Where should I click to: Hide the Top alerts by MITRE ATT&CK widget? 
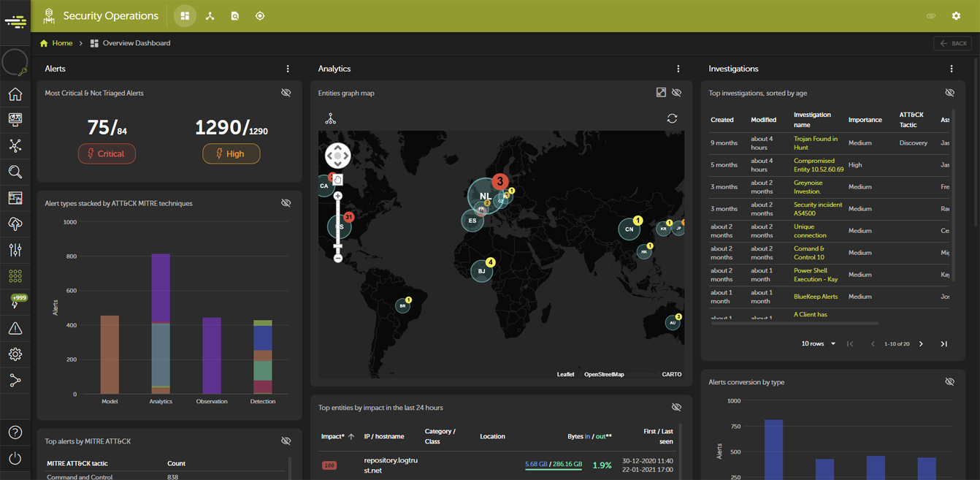click(x=286, y=441)
